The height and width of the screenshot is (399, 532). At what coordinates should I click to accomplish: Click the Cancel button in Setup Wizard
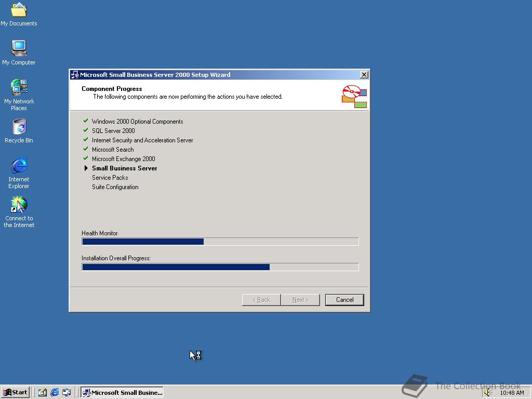344,300
